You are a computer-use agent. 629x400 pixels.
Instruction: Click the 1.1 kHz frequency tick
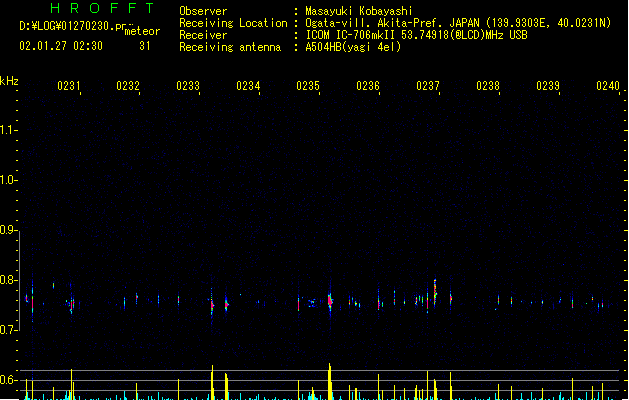point(9,130)
